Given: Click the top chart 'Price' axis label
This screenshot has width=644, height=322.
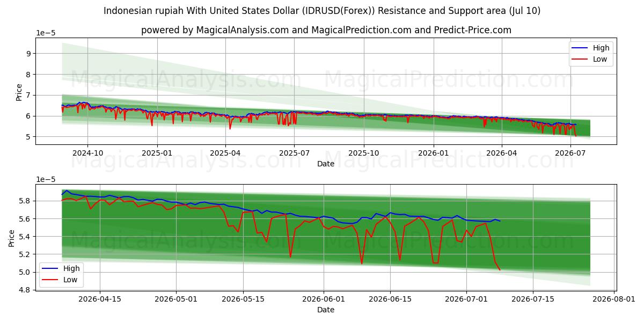Looking at the screenshot, I should click(x=19, y=92).
